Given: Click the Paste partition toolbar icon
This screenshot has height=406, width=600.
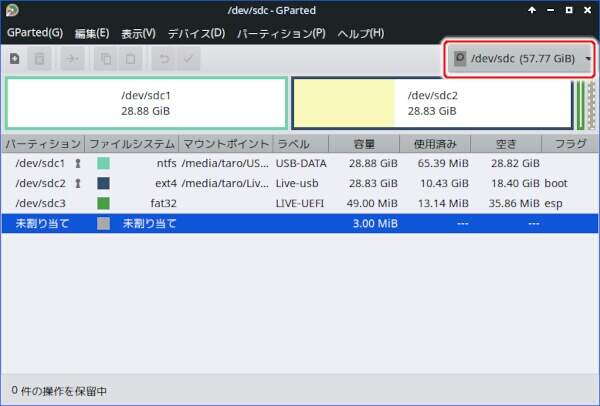Looking at the screenshot, I should (130, 60).
